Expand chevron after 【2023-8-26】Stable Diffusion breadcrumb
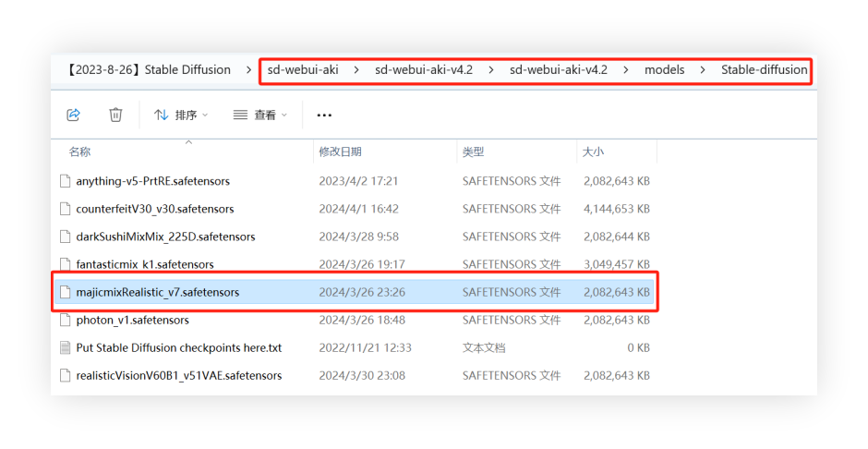Image resolution: width=868 pixels, height=449 pixels. (x=248, y=70)
